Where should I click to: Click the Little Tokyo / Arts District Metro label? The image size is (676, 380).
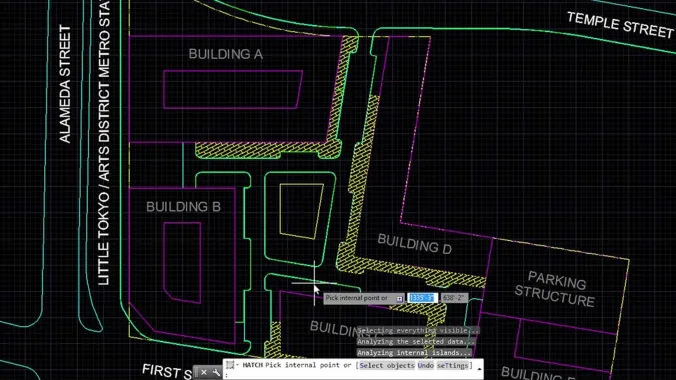click(x=104, y=143)
